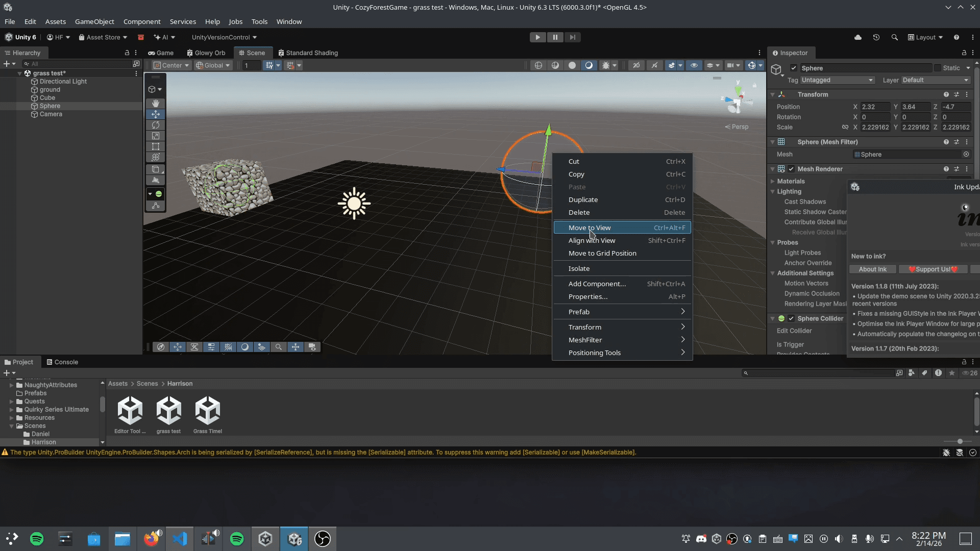Open the Layout dropdown

pyautogui.click(x=925, y=37)
